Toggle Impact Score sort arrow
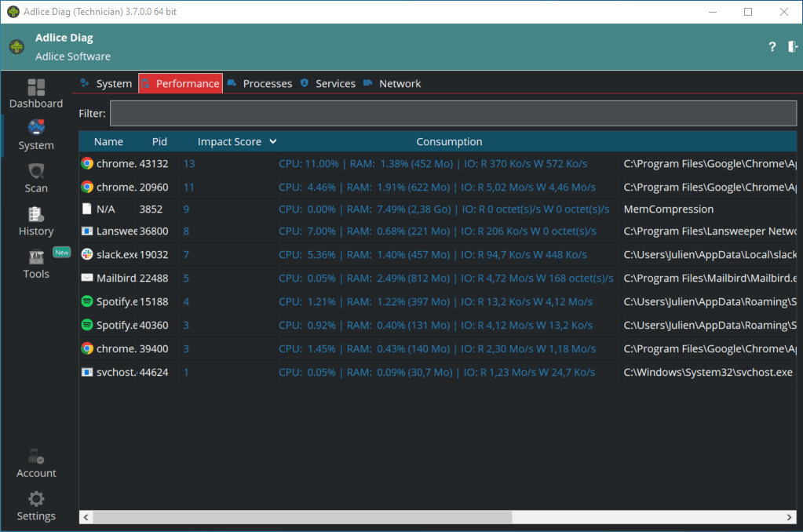Viewport: 803px width, 532px height. 273,142
